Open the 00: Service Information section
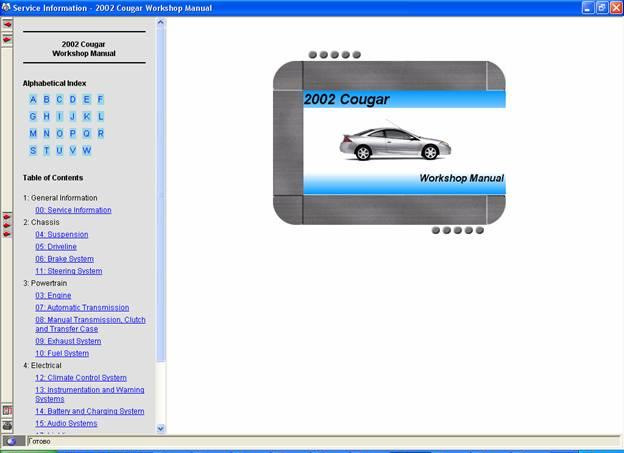 [73, 210]
